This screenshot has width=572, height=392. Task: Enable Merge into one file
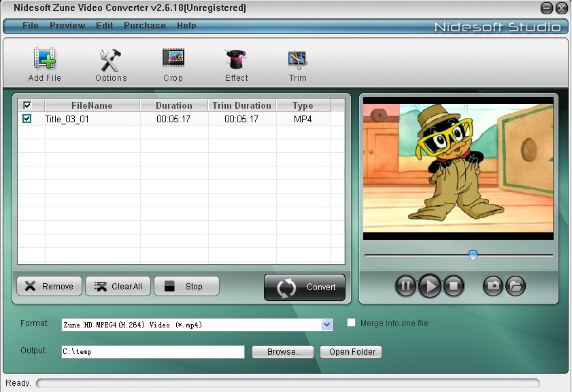pos(351,323)
